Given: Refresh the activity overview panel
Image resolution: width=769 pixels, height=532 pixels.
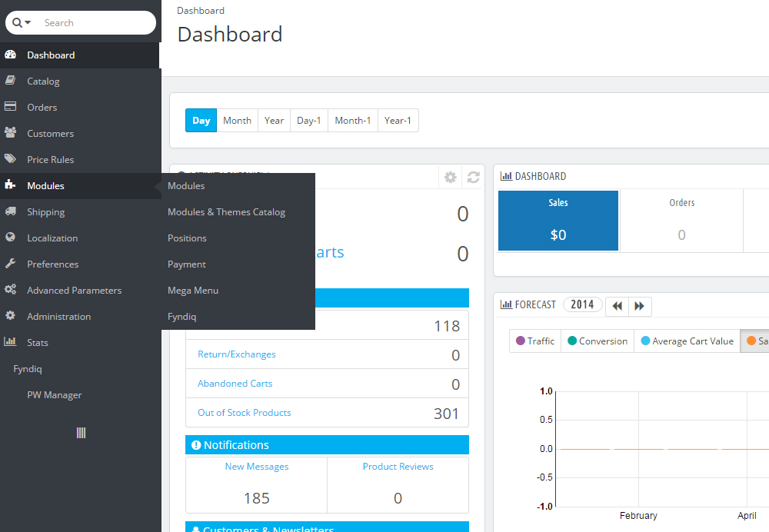Looking at the screenshot, I should (473, 178).
